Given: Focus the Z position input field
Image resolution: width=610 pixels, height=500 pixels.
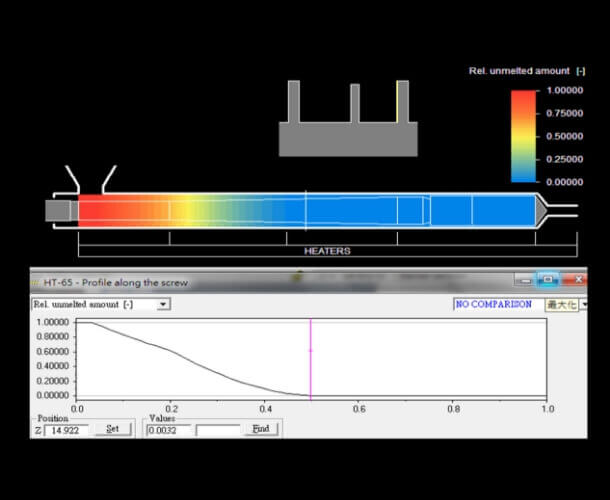Looking at the screenshot, I should [x=66, y=430].
